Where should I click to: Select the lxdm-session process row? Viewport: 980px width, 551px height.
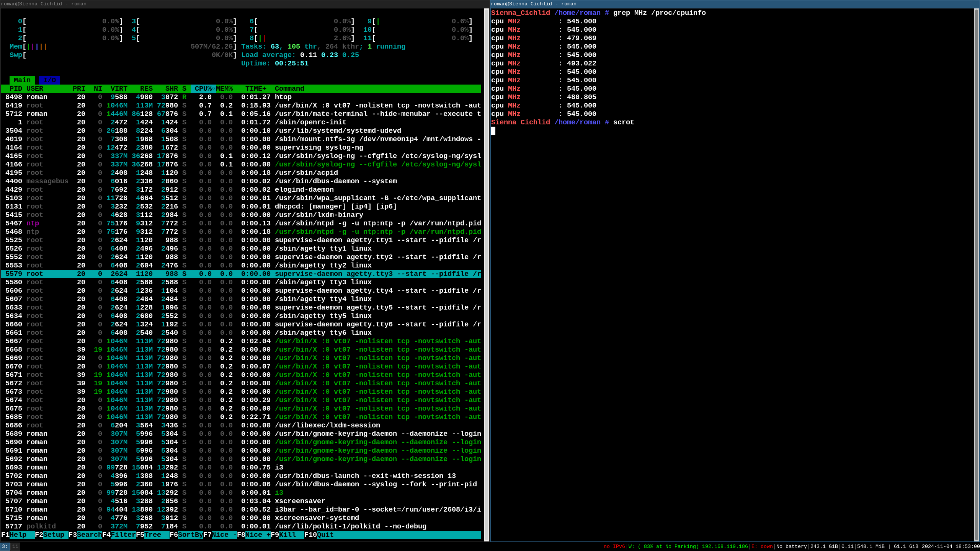(x=241, y=425)
